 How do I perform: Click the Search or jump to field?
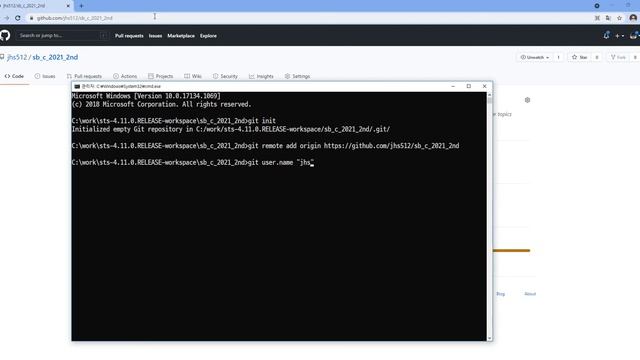(62, 36)
